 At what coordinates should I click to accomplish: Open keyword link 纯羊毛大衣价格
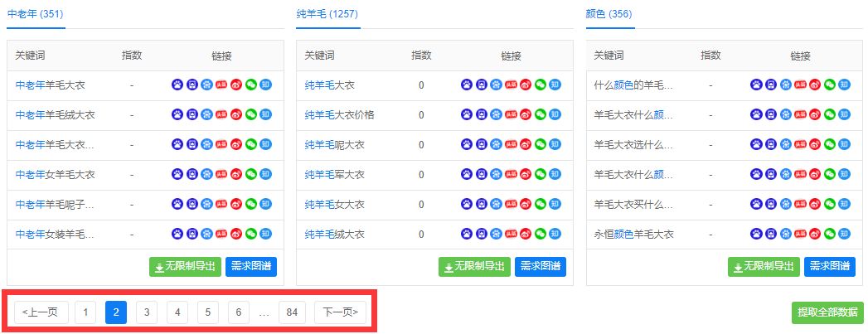pos(340,115)
